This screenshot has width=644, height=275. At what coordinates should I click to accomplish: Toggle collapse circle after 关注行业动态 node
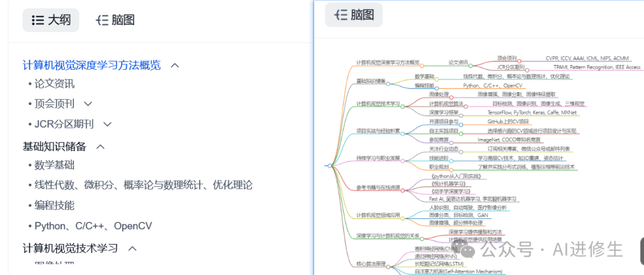coord(461,152)
